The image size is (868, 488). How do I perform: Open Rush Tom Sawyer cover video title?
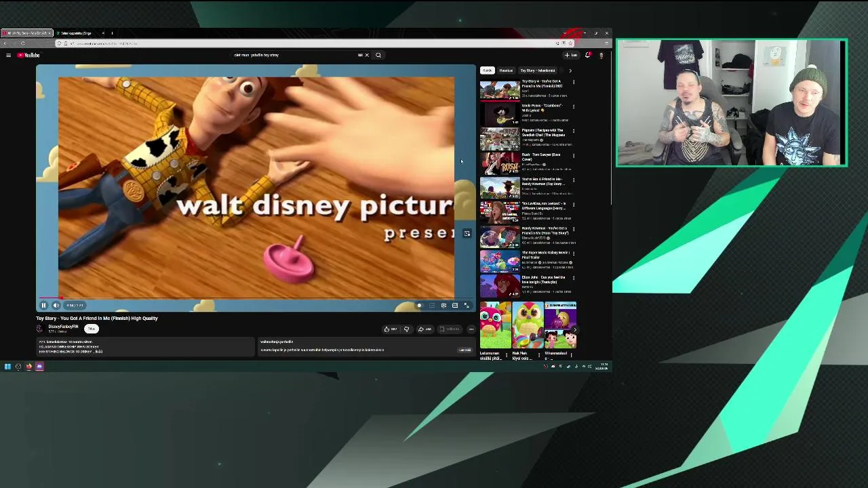[x=541, y=157]
